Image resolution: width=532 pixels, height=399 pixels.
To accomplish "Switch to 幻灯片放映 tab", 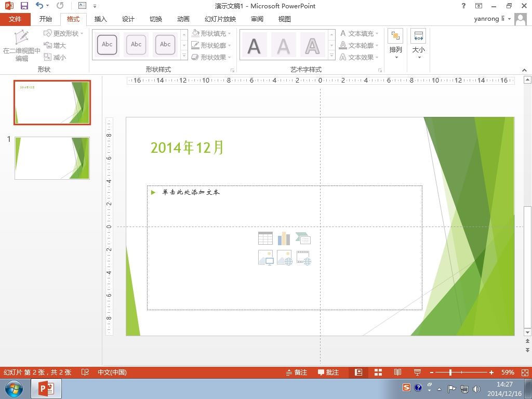I will [x=220, y=19].
